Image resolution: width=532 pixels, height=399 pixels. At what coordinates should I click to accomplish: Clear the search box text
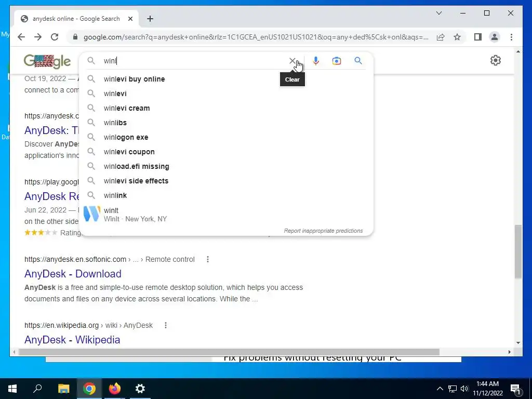tap(292, 61)
